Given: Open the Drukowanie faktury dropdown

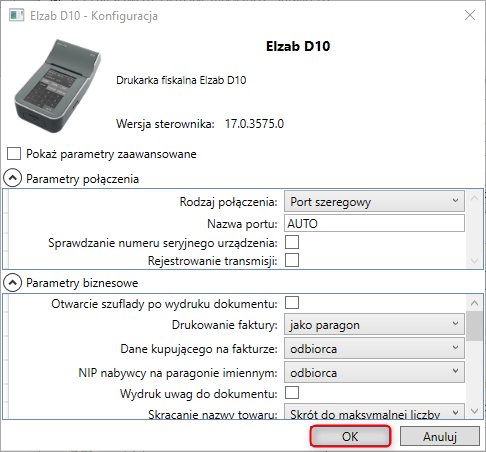Looking at the screenshot, I should pos(374,324).
